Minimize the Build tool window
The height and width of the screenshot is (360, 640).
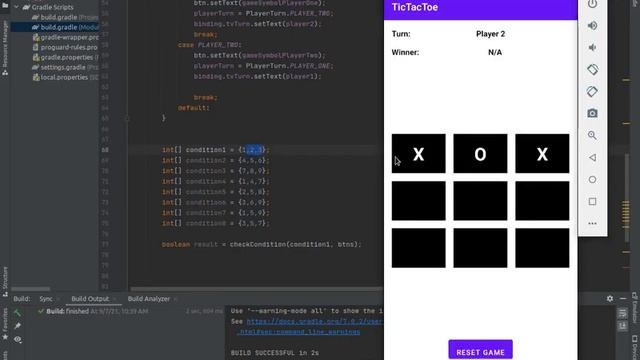point(623,299)
